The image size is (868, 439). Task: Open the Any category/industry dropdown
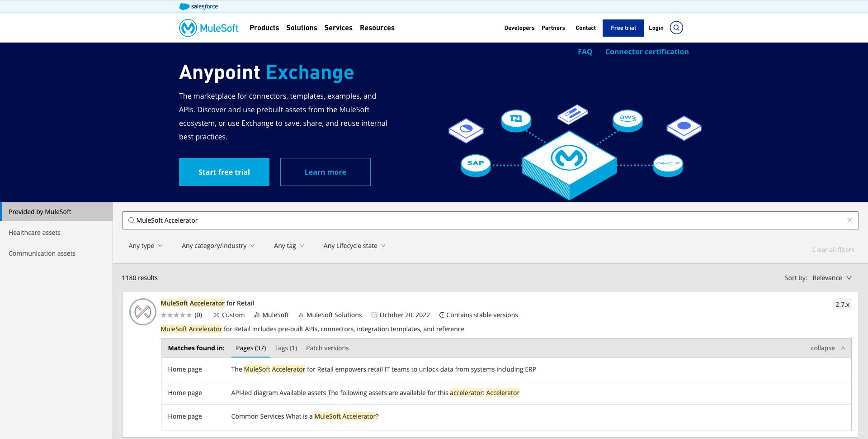point(218,246)
